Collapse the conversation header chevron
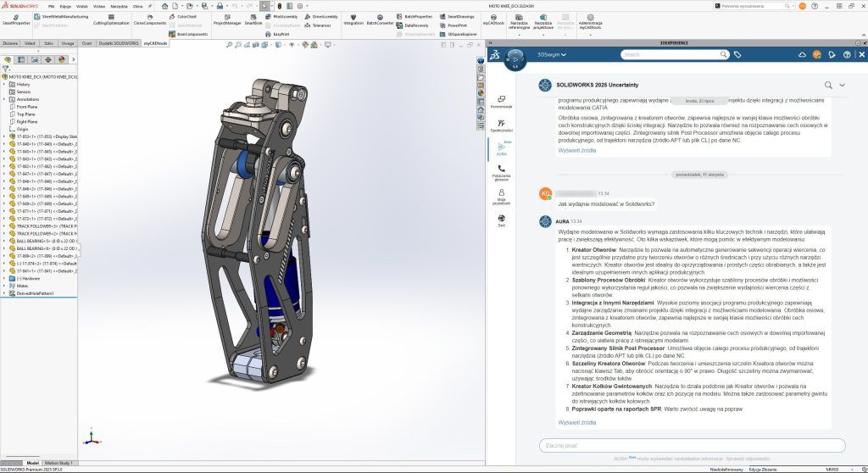 [842, 85]
